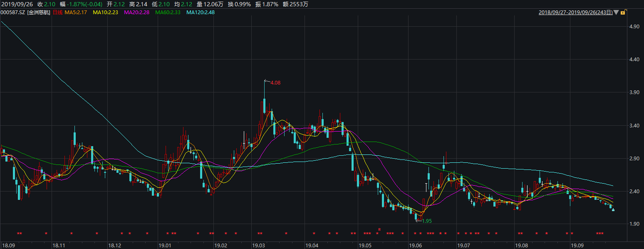
Task: Click the stock code 000587.SZ 金洲慈航
Action: [25, 12]
